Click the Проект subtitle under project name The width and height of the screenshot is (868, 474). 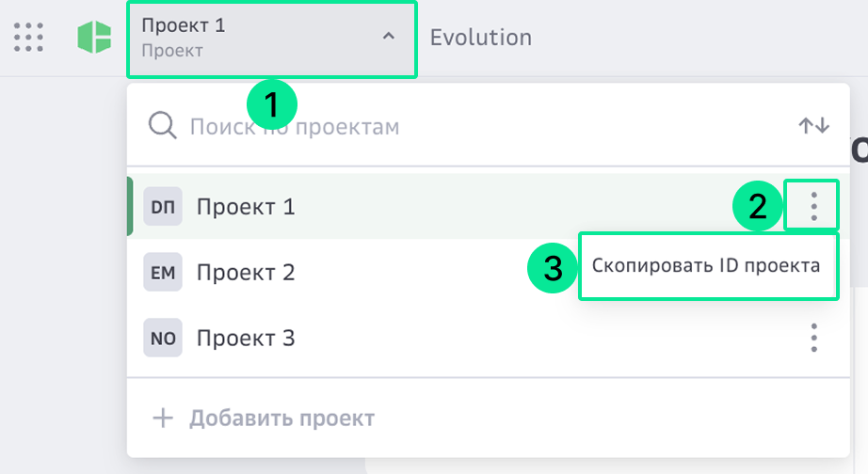tap(172, 51)
